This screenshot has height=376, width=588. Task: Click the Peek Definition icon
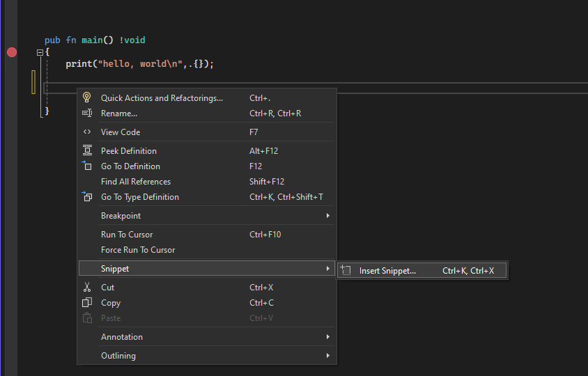pos(87,150)
